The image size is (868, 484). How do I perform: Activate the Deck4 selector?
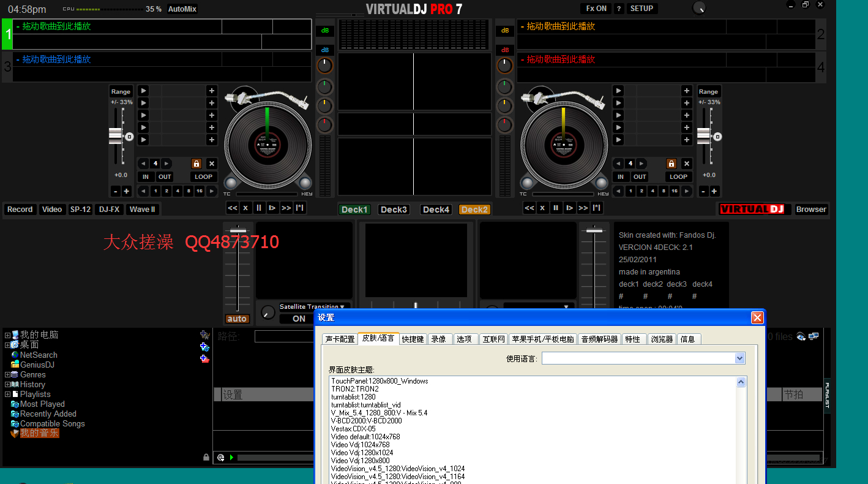coord(436,210)
